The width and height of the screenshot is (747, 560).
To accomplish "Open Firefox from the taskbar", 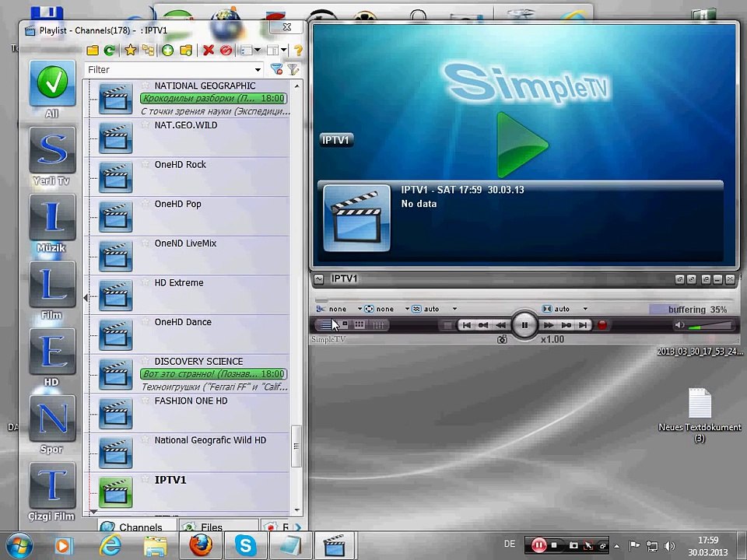I will tap(201, 545).
